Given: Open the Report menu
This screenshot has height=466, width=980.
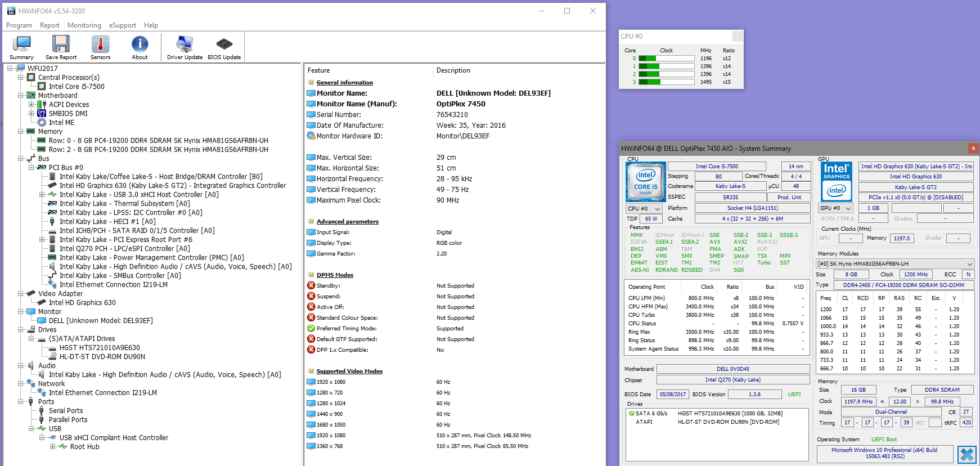Looking at the screenshot, I should point(50,25).
